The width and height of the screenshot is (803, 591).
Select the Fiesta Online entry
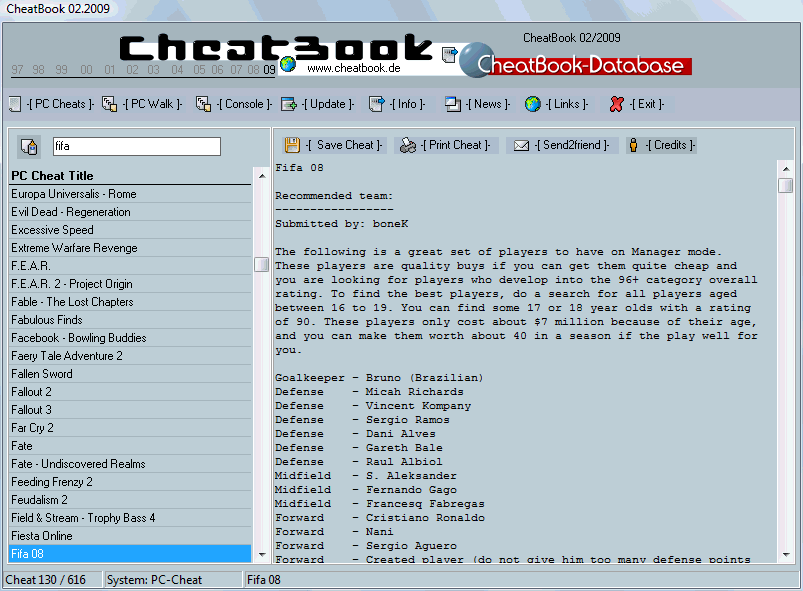tap(131, 536)
